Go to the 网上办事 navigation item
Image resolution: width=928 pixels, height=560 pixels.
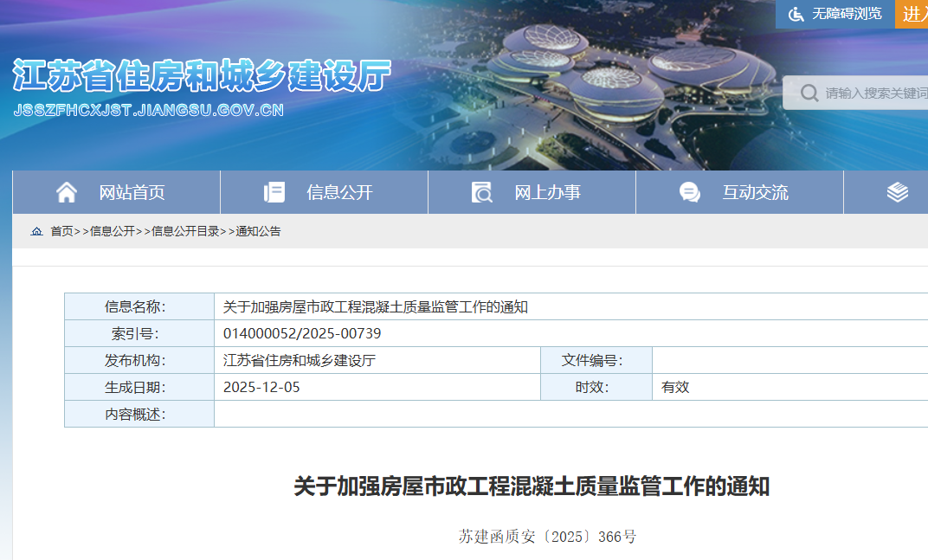point(547,193)
